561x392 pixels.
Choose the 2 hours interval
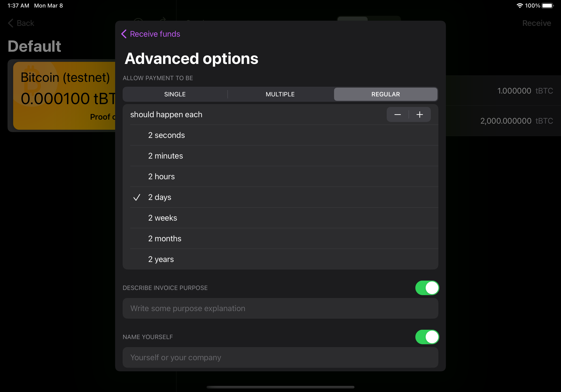tap(280, 176)
